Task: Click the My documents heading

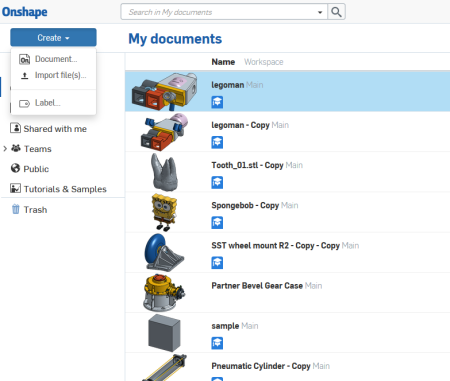Action: 175,39
